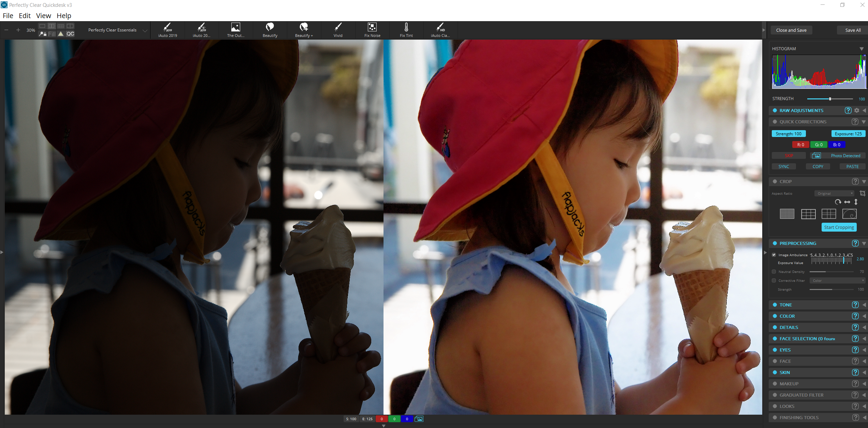Apply the Fix Noise preset
The height and width of the screenshot is (428, 868).
tap(372, 30)
